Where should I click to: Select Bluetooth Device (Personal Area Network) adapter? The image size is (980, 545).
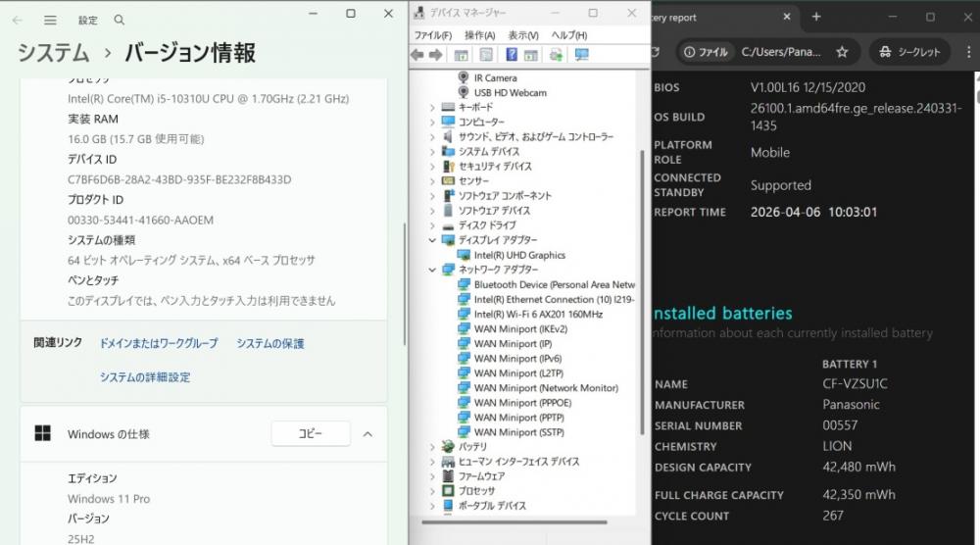coord(554,284)
